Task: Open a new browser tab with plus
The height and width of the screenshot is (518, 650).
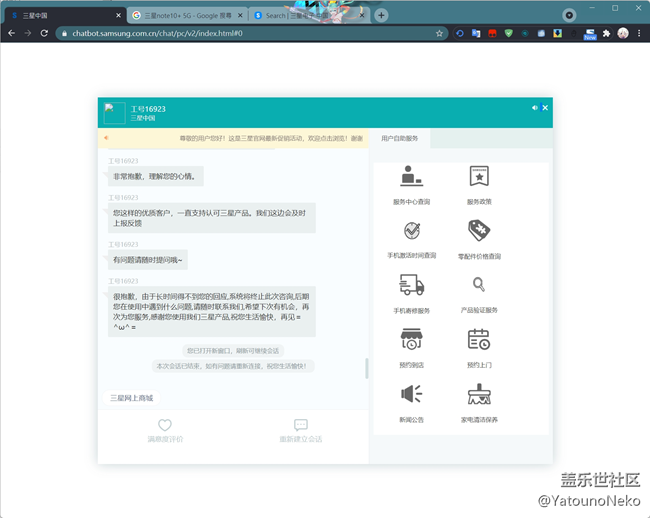Action: (x=381, y=15)
